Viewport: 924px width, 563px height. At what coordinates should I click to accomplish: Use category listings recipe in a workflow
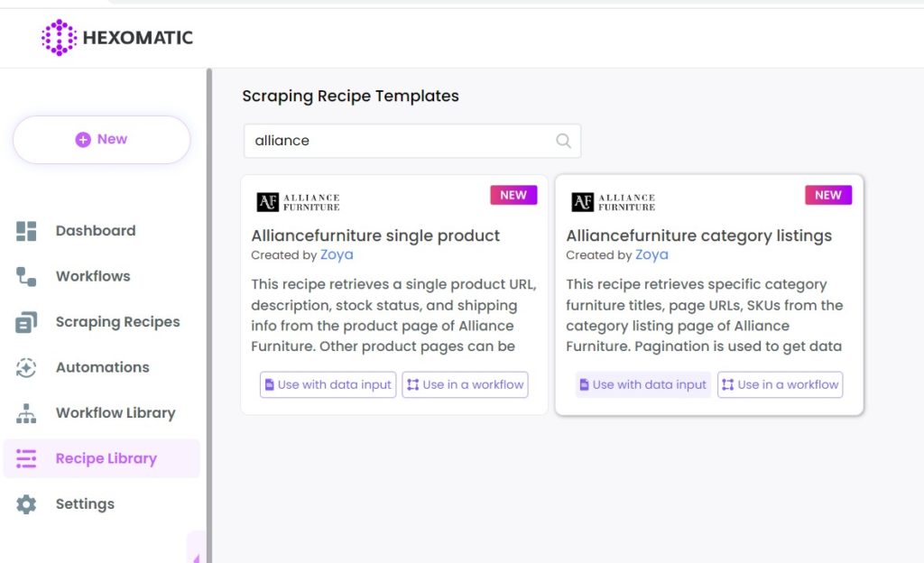780,384
